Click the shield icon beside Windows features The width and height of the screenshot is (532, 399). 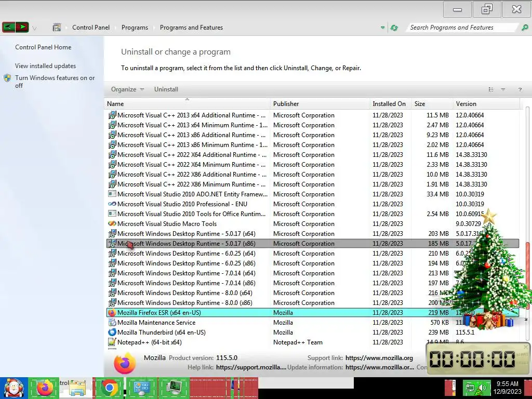pos(7,78)
